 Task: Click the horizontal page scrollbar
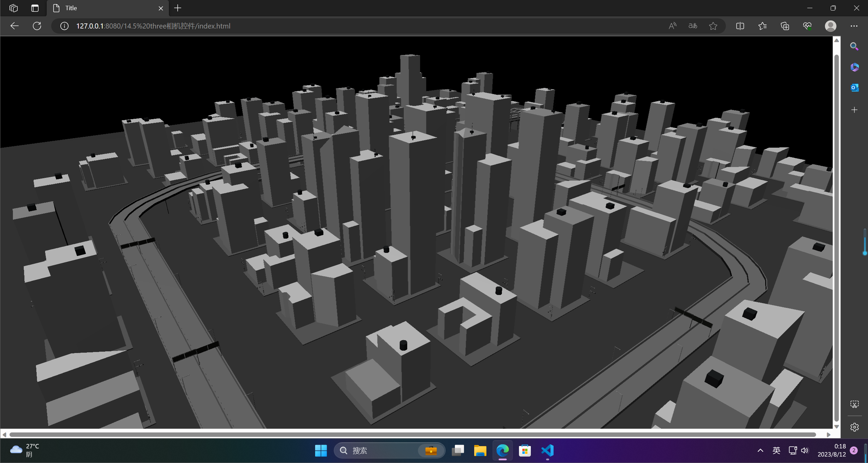(x=412, y=434)
